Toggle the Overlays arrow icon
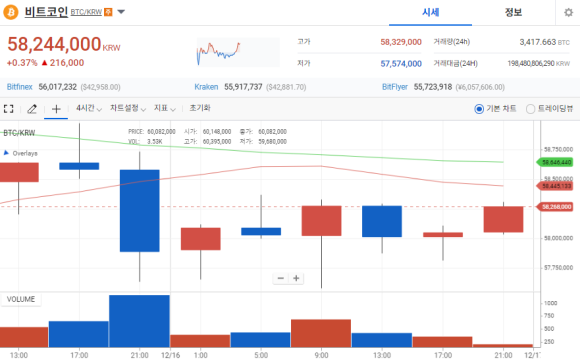The image size is (580, 363). point(6,152)
